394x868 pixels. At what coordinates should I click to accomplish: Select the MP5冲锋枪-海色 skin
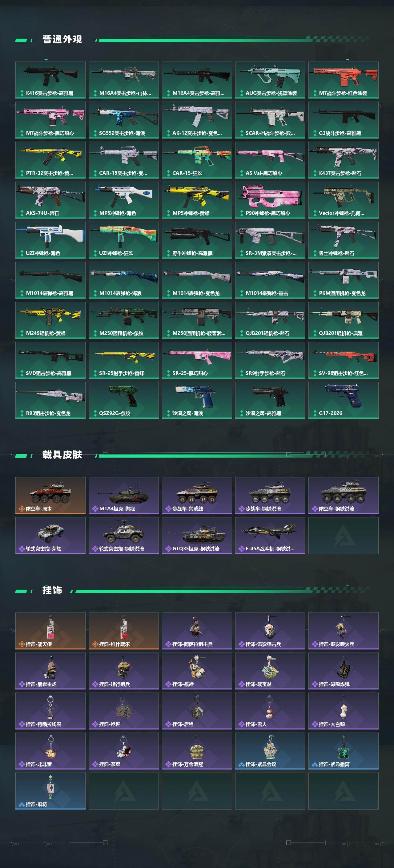click(x=124, y=200)
